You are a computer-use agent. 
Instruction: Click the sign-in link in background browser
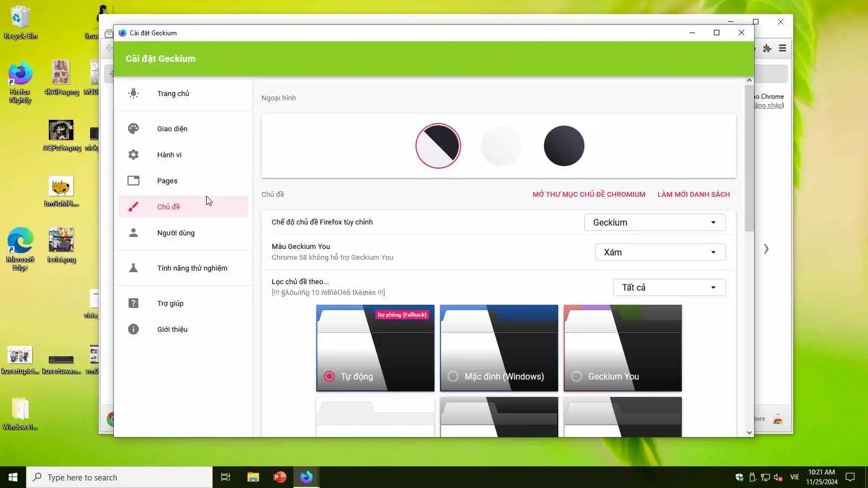(769, 105)
